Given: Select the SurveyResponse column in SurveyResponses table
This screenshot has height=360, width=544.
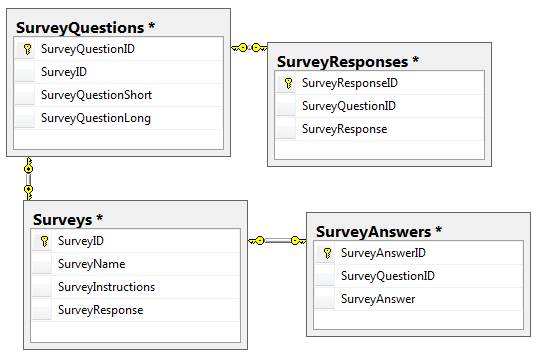Looking at the screenshot, I should (x=379, y=129).
